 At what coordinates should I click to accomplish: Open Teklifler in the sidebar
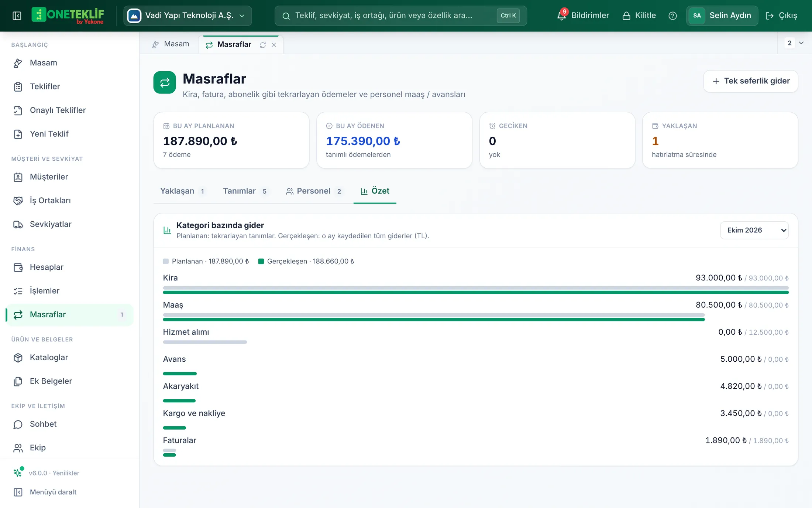click(x=69, y=86)
